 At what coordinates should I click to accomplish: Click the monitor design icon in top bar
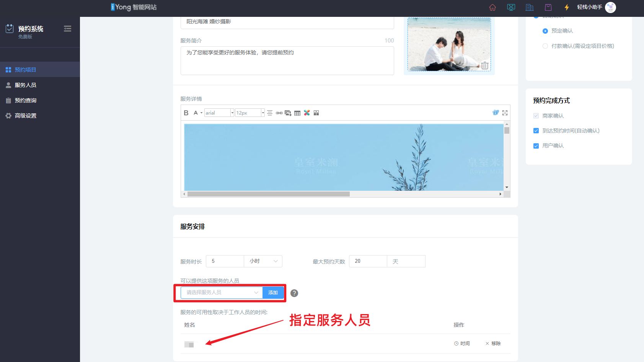511,7
